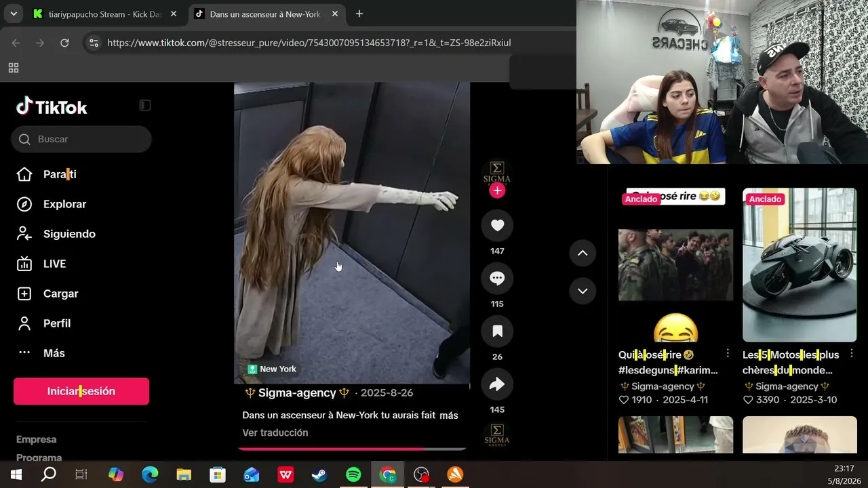Viewport: 868px width, 488px height.
Task: Open comments with speech bubble icon
Action: pyautogui.click(x=497, y=279)
